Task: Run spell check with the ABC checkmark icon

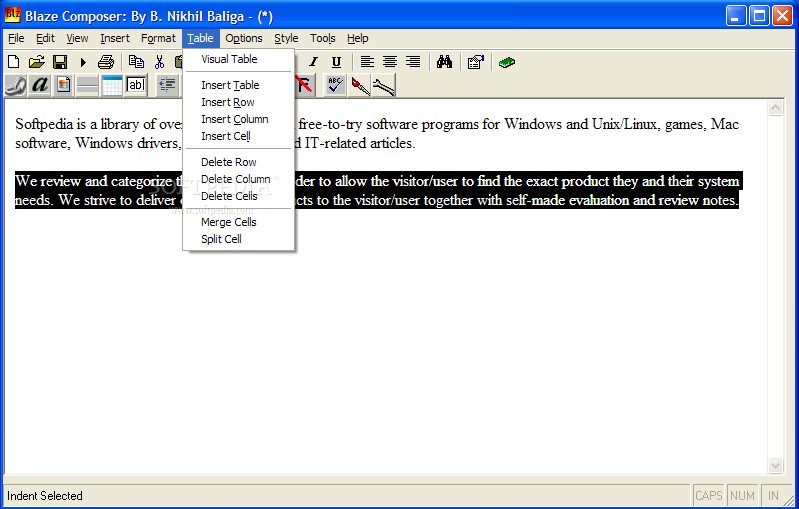Action: pos(335,85)
